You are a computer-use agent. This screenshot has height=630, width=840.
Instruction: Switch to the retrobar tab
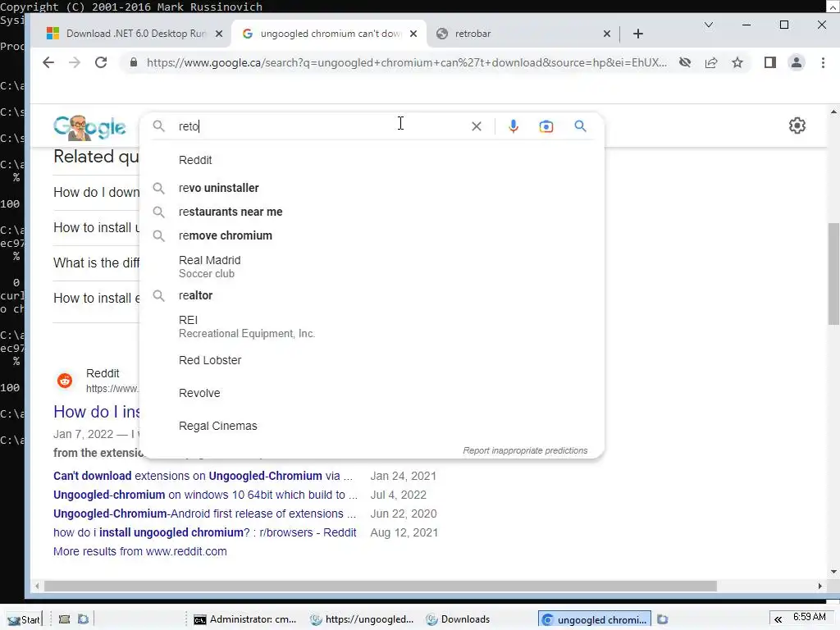523,34
